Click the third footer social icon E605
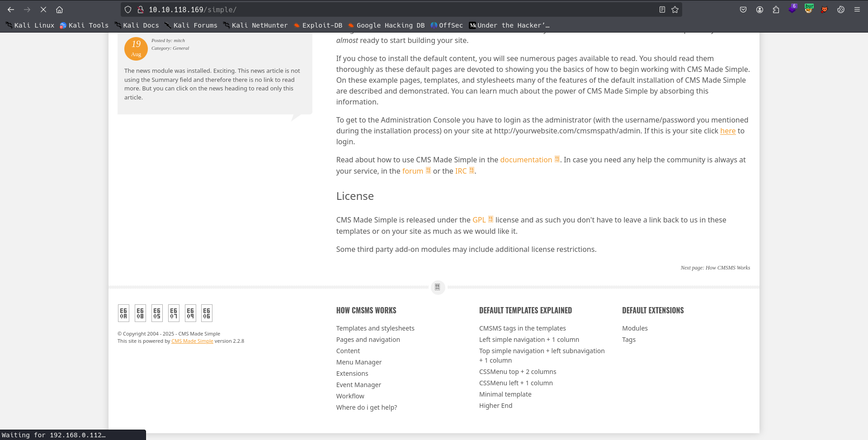 157,313
